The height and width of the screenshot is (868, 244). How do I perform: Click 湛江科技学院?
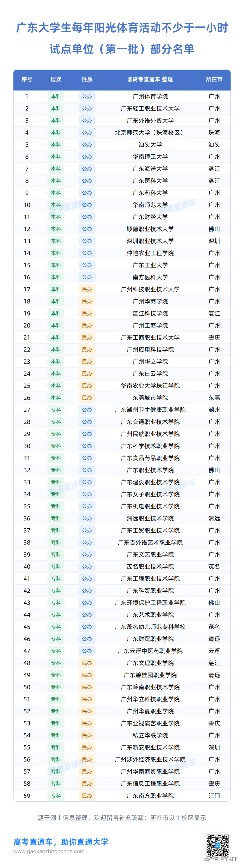coord(150,313)
